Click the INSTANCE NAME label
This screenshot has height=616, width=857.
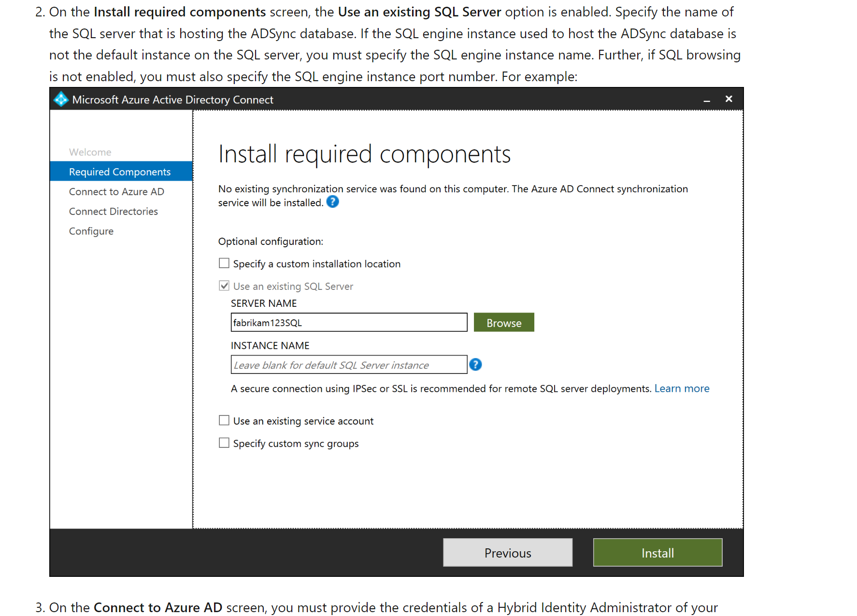pos(270,346)
